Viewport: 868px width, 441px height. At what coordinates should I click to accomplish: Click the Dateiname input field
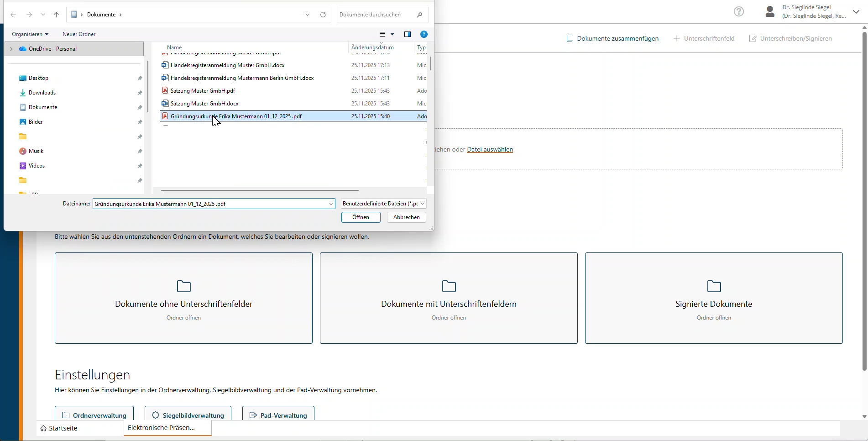pos(210,204)
